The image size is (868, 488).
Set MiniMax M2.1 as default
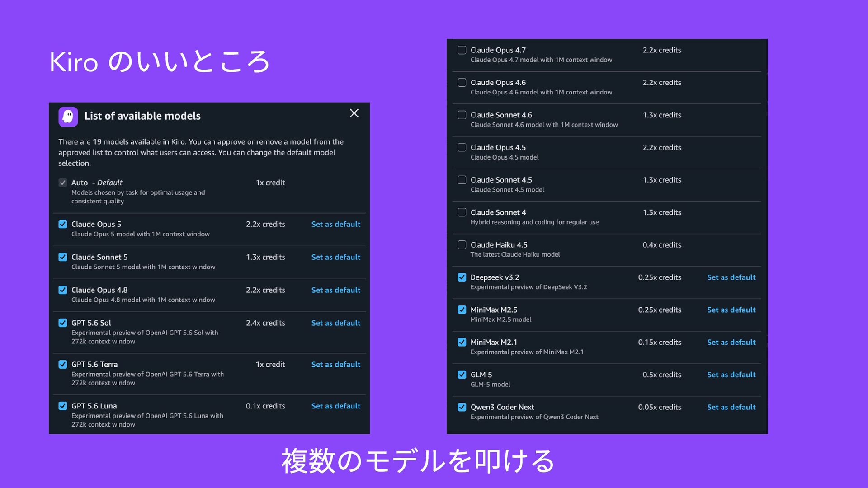pyautogui.click(x=731, y=343)
